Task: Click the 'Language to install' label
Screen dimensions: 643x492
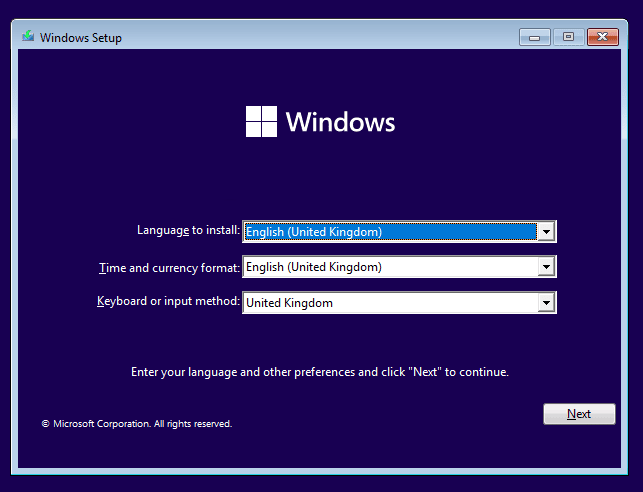Action: (188, 230)
